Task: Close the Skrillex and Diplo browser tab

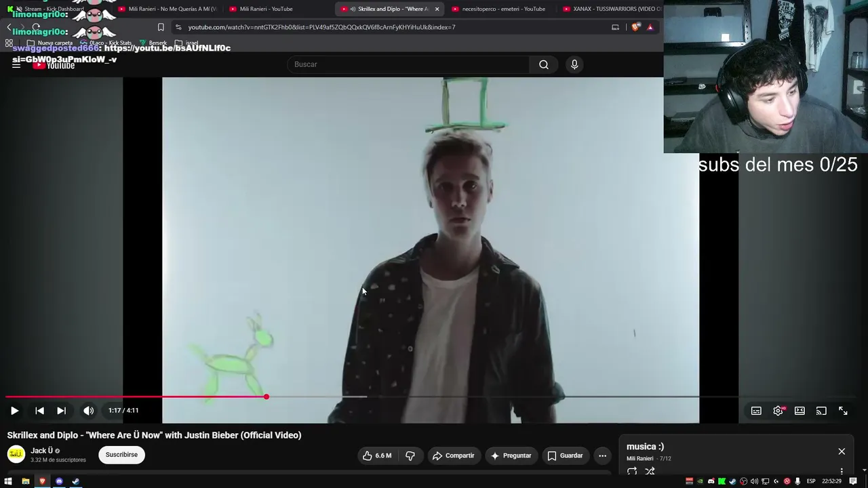Action: [x=437, y=9]
